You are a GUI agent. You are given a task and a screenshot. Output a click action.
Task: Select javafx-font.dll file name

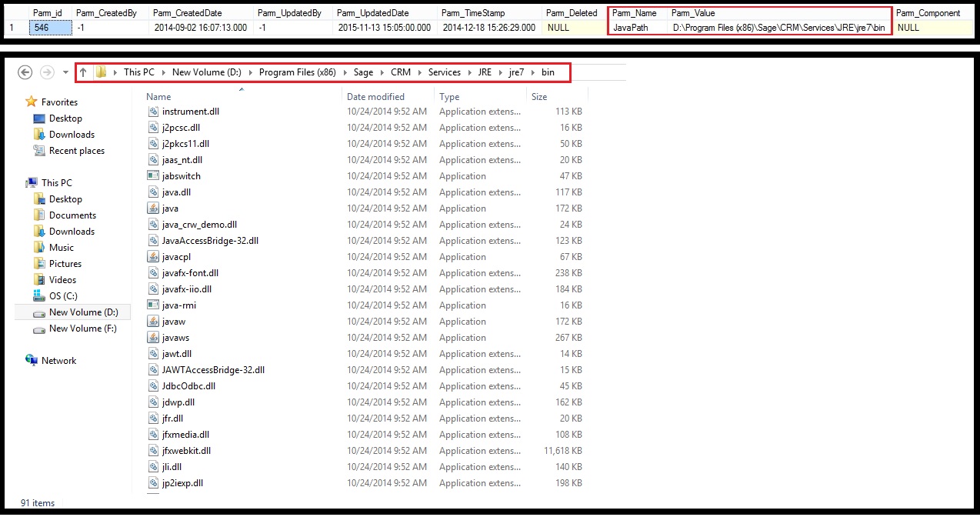pos(190,273)
